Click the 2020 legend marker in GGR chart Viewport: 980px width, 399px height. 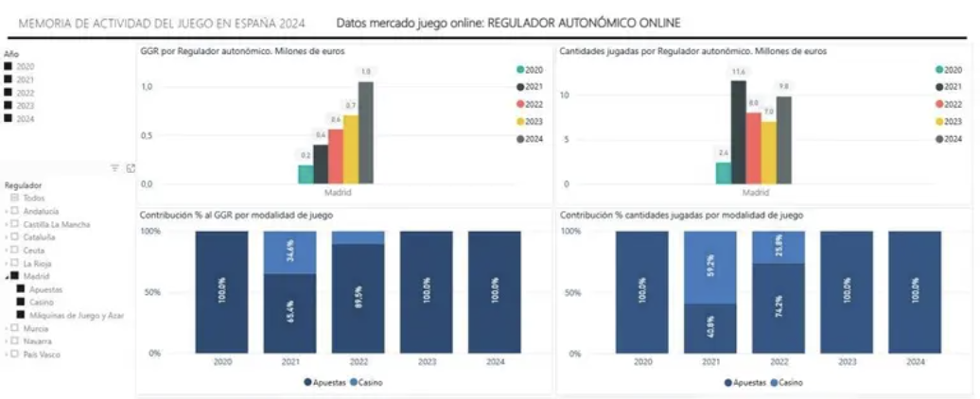(519, 70)
